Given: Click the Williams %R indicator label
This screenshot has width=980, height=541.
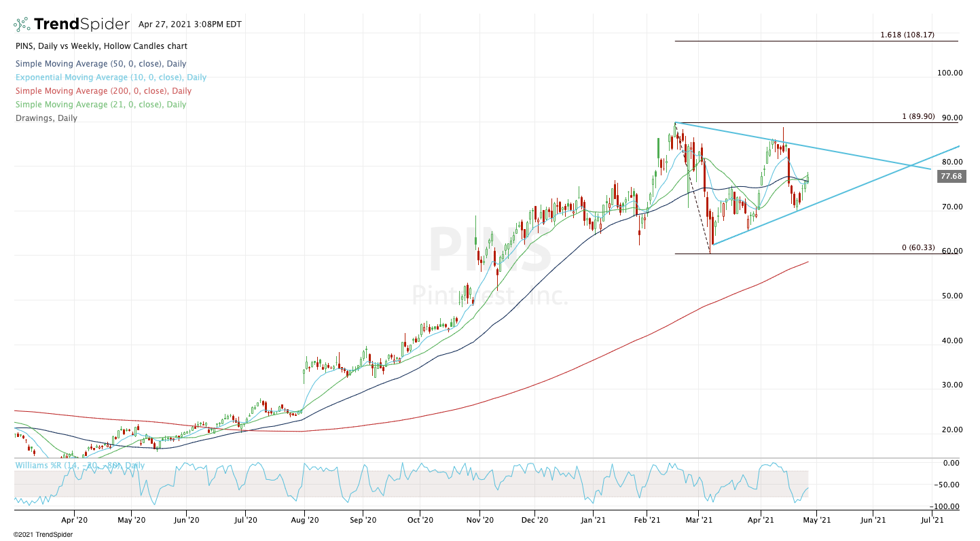Looking at the screenshot, I should pos(80,466).
